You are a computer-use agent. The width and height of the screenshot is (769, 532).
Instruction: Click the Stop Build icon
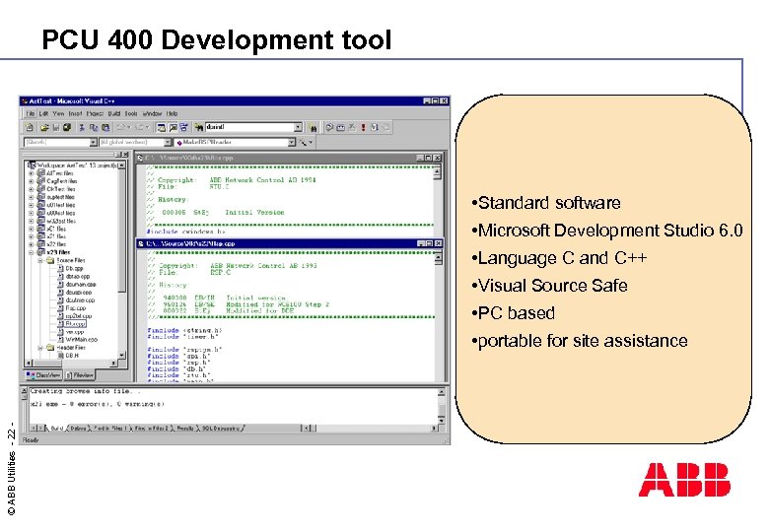click(x=352, y=128)
